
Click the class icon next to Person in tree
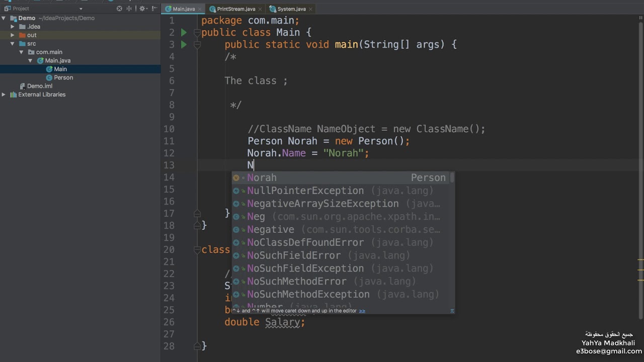49,77
